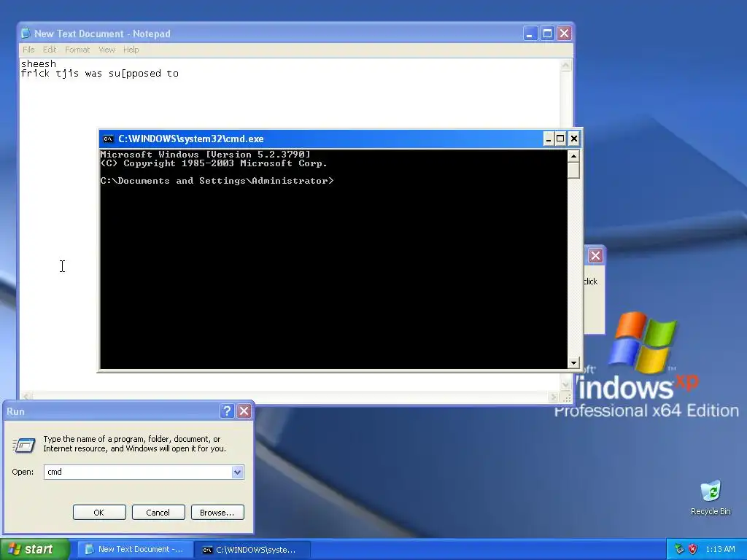The image size is (747, 560).
Task: Click the red security shield tray icon
Action: click(x=693, y=549)
